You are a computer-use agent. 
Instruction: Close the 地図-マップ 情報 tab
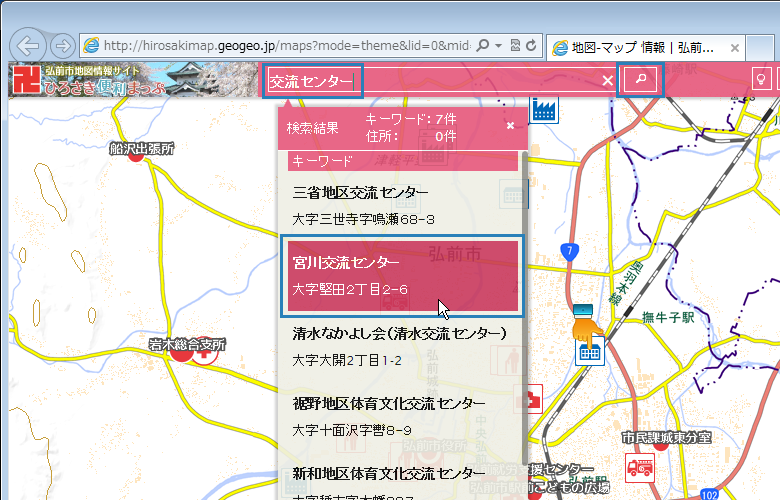pyautogui.click(x=734, y=48)
